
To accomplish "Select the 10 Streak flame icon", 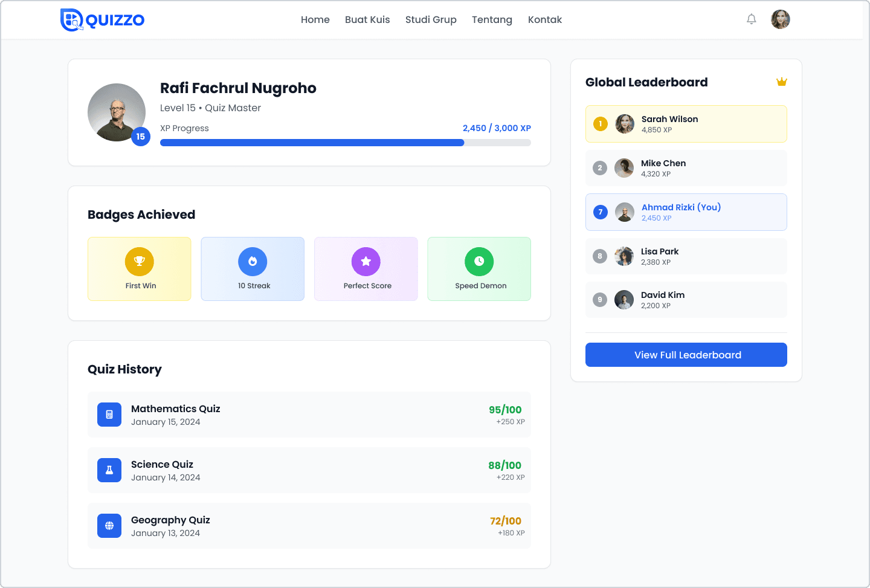I will click(x=253, y=262).
